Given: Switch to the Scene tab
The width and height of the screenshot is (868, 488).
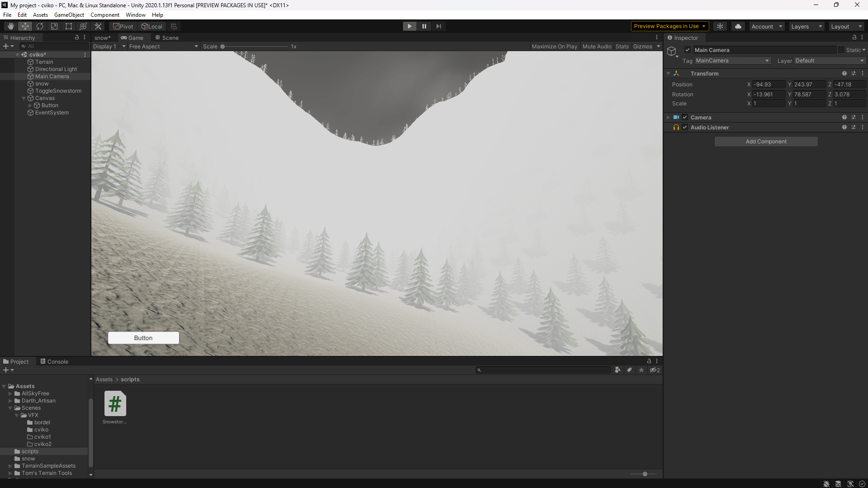Looking at the screenshot, I should point(166,38).
